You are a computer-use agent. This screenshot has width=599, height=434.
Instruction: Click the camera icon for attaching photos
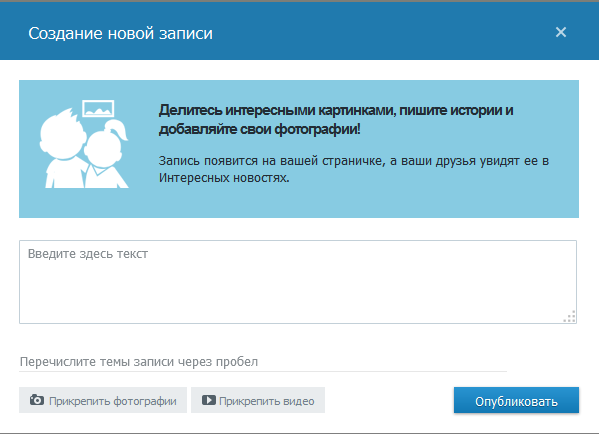[37, 400]
